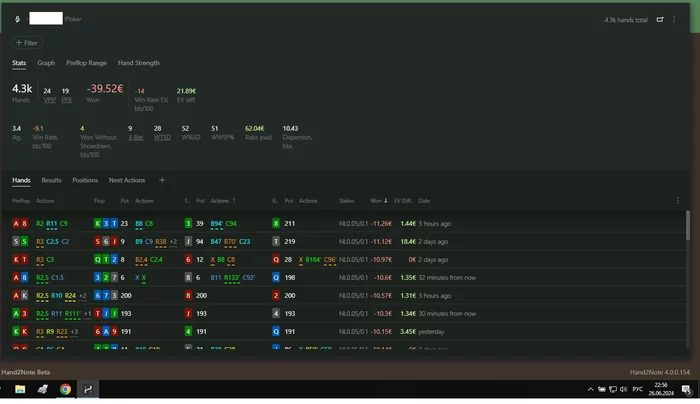
Task: Open the volume control in system tray
Action: tap(624, 389)
